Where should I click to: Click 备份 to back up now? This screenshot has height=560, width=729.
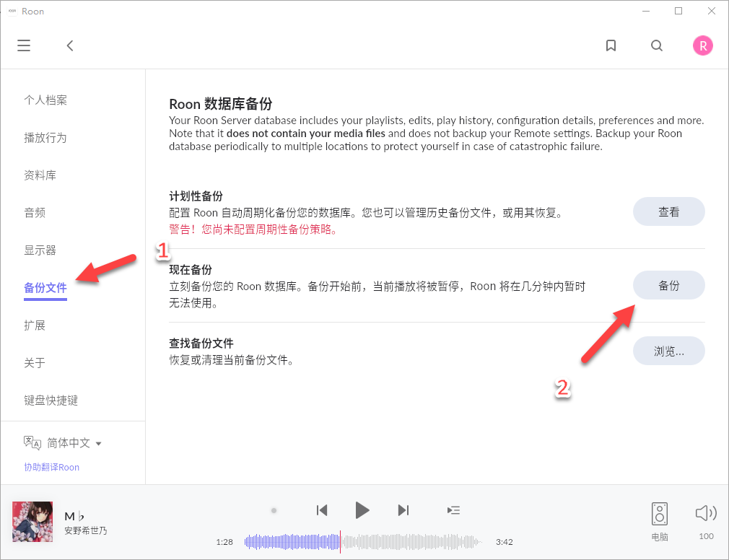pyautogui.click(x=668, y=285)
